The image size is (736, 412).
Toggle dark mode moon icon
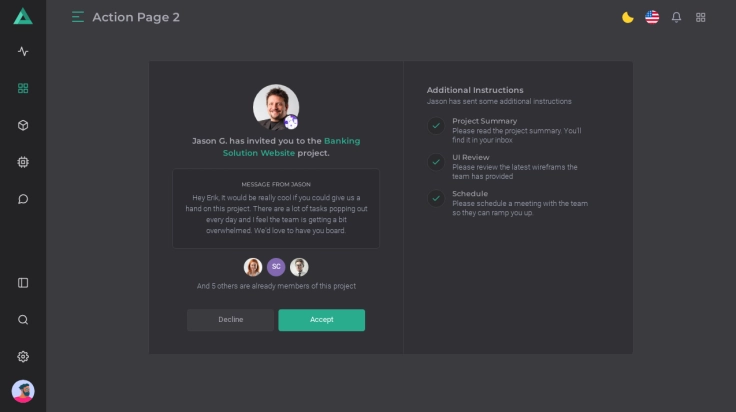pyautogui.click(x=628, y=17)
